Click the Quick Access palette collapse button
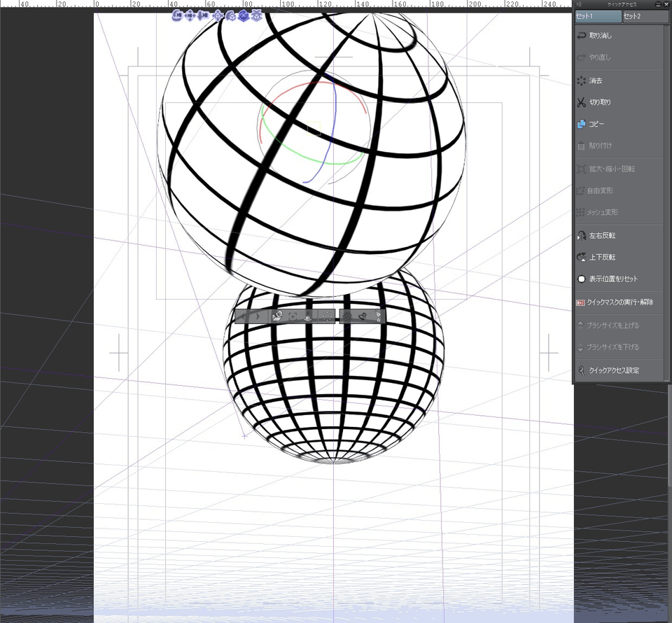672x623 pixels. click(x=658, y=4)
